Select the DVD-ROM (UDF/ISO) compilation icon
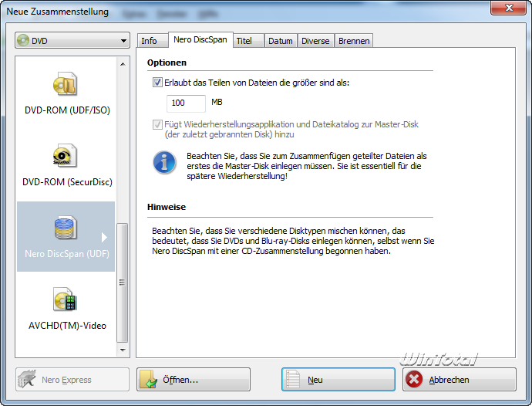Image resolution: width=532 pixels, height=406 pixels. pyautogui.click(x=65, y=83)
